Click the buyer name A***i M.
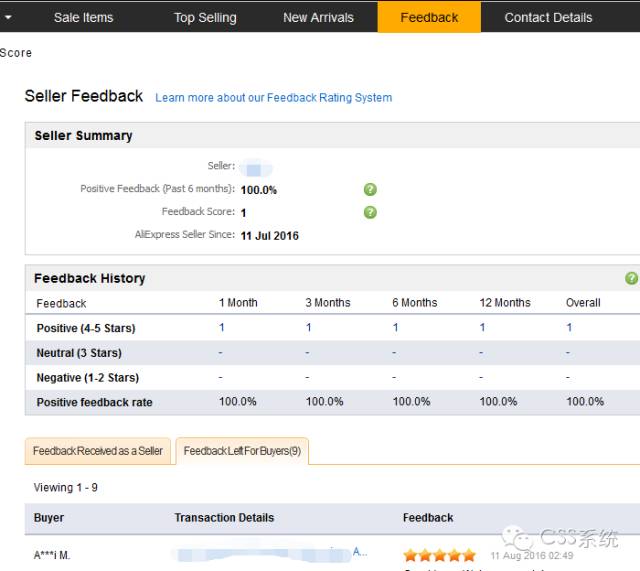Screen dimensions: 640x571 pyautogui.click(x=52, y=555)
